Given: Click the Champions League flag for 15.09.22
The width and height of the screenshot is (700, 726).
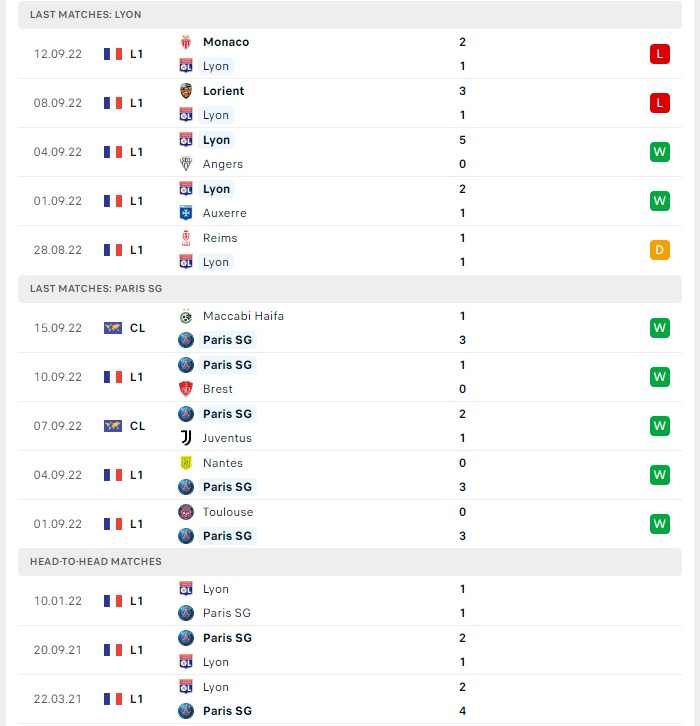Looking at the screenshot, I should click(113, 328).
